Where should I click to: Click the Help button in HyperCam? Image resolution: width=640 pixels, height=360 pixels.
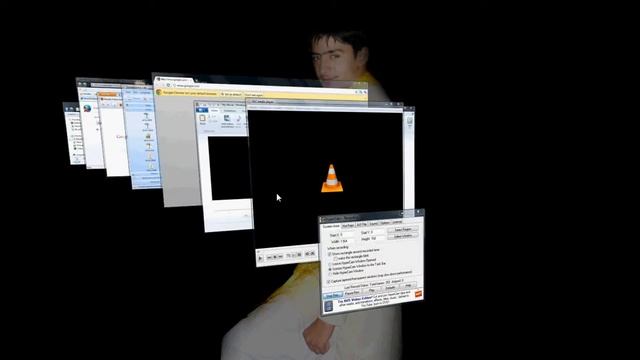pos(408,286)
